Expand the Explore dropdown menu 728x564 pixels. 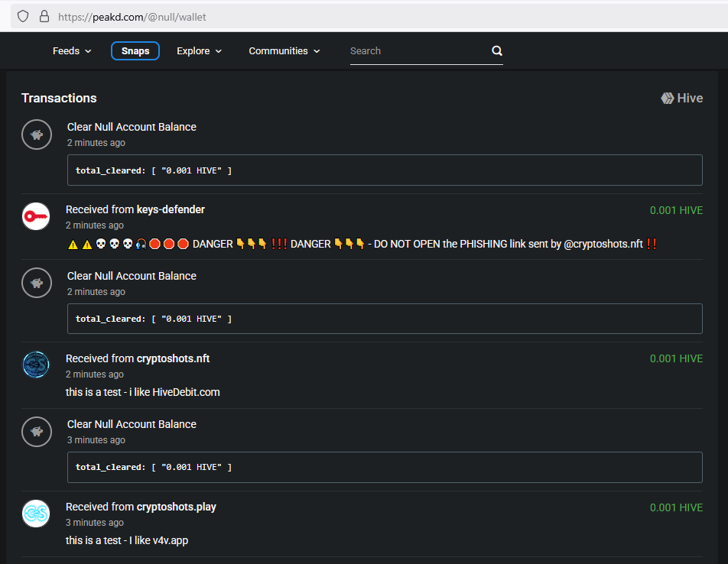[x=199, y=51]
